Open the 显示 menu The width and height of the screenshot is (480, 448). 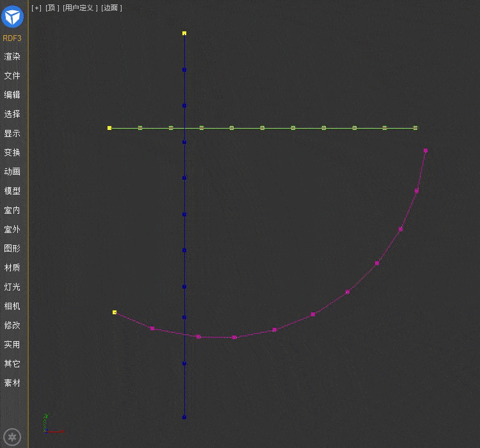(x=12, y=134)
